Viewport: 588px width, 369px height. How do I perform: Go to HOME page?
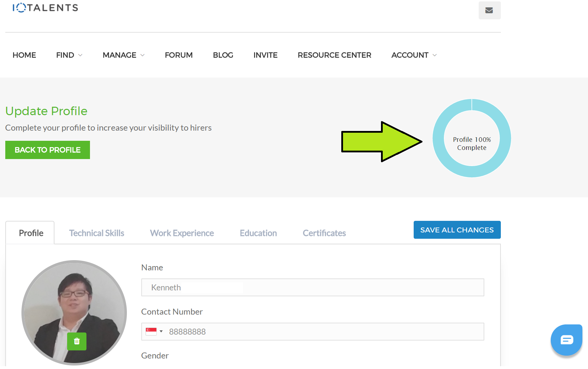pos(24,55)
